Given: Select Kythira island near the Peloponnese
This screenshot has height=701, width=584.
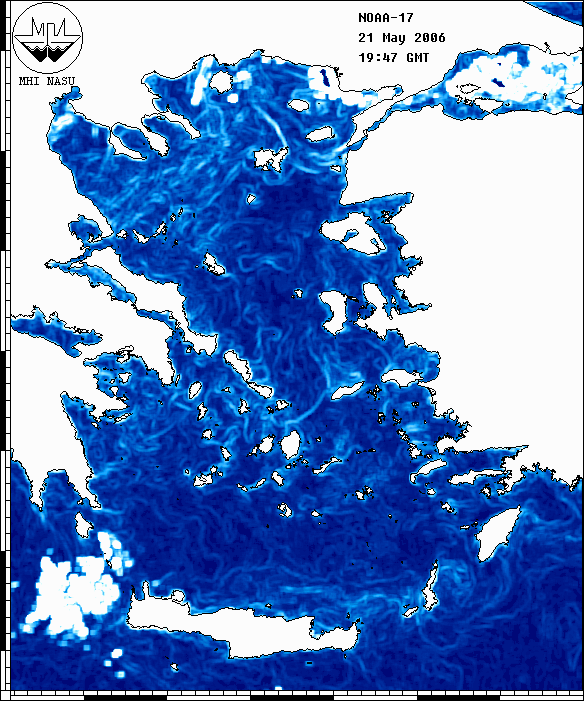Looking at the screenshot, I should [x=84, y=525].
